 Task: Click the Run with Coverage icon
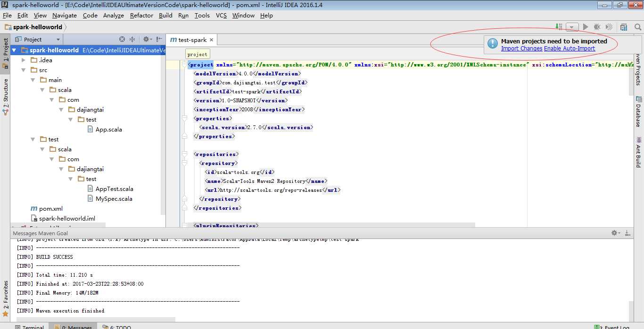(x=609, y=27)
